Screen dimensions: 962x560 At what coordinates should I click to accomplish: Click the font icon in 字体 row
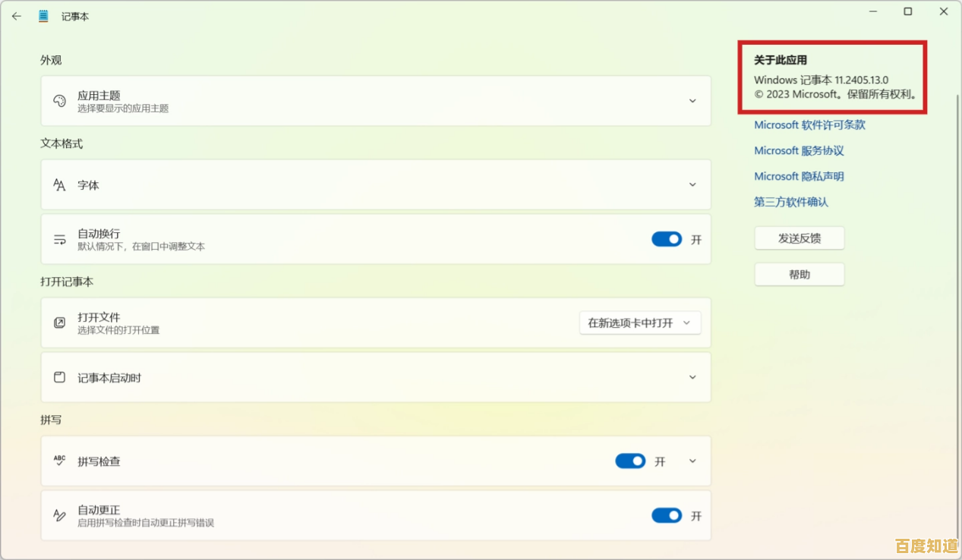(60, 184)
